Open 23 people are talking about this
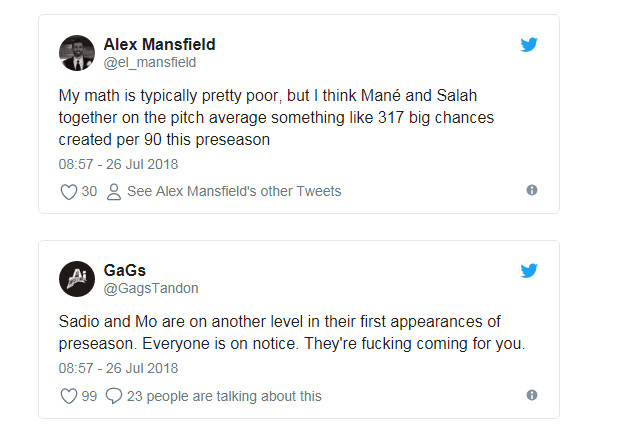This screenshot has width=627, height=439. tap(224, 396)
